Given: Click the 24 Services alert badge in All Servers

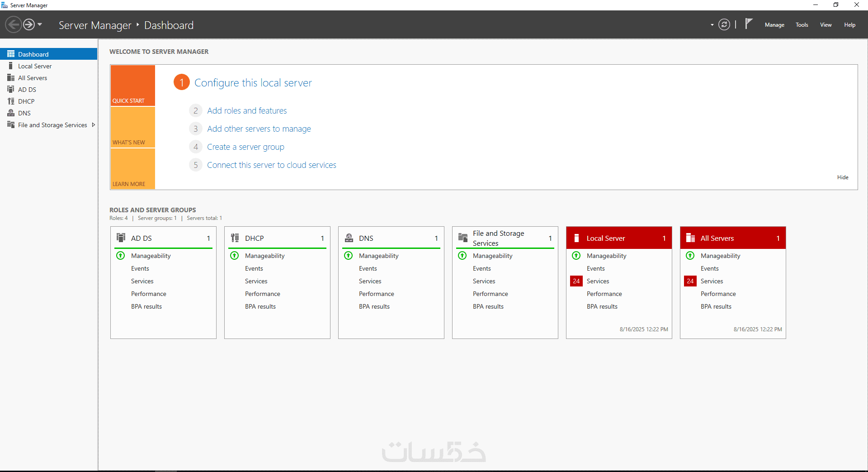Looking at the screenshot, I should pos(690,281).
